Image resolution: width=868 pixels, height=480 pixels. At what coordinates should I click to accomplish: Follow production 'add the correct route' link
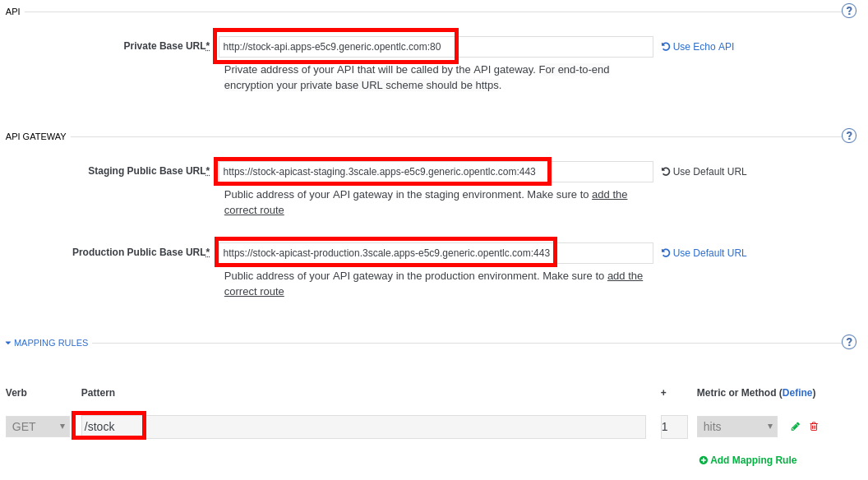pos(625,276)
